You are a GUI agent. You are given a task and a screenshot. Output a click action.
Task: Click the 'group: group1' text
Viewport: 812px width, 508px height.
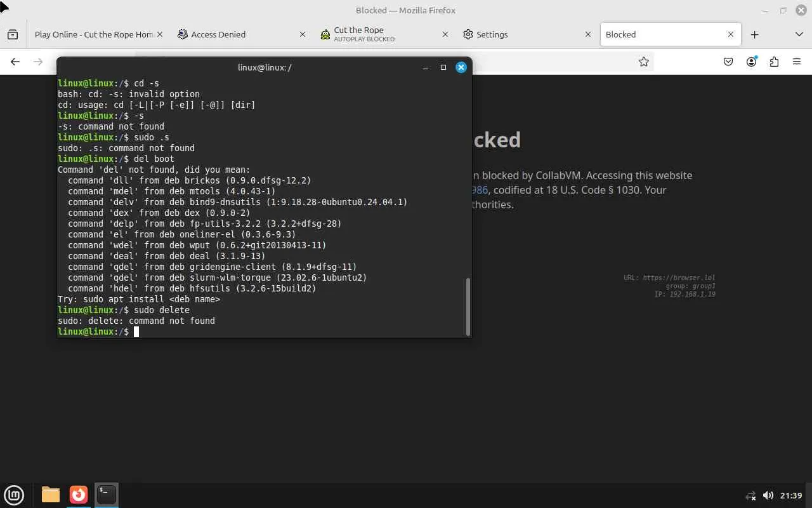(x=690, y=286)
